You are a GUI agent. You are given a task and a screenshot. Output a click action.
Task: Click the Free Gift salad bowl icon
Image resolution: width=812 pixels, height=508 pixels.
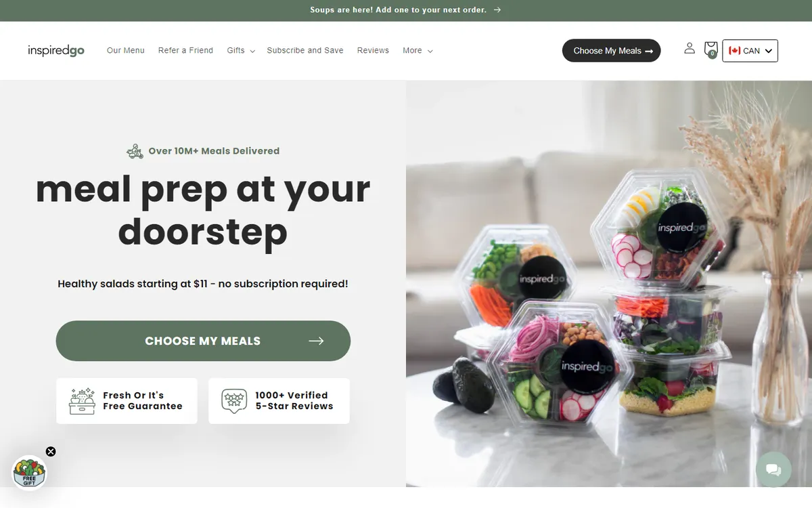[x=29, y=472]
